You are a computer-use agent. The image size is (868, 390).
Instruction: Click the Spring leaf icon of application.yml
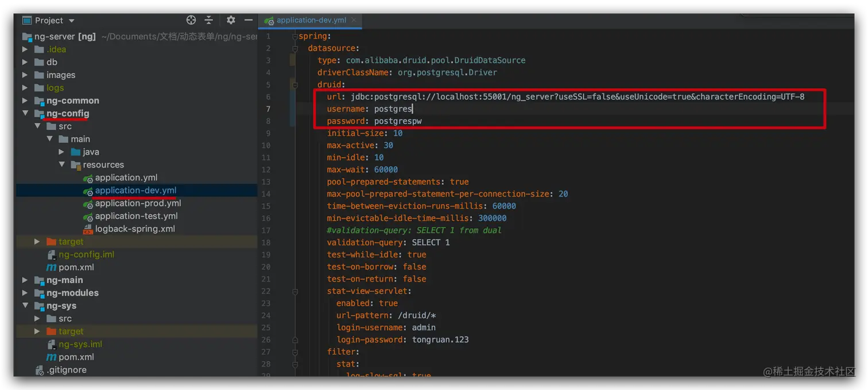88,178
